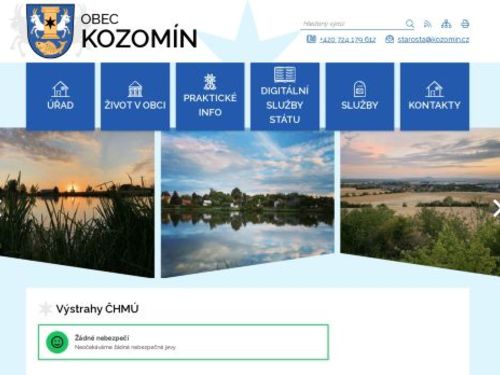This screenshot has height=375, width=500.
Task: Open the ÚŘAD menu tile
Action: point(60,96)
